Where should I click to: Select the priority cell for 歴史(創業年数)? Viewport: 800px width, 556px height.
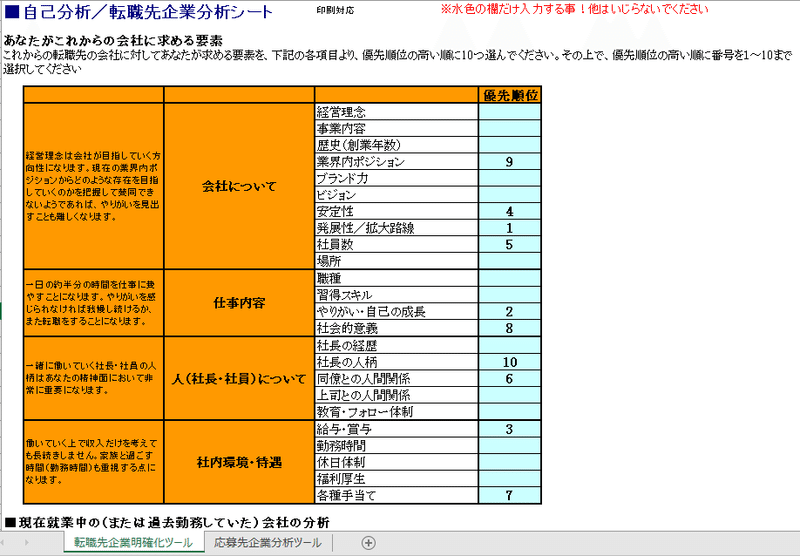coord(510,145)
